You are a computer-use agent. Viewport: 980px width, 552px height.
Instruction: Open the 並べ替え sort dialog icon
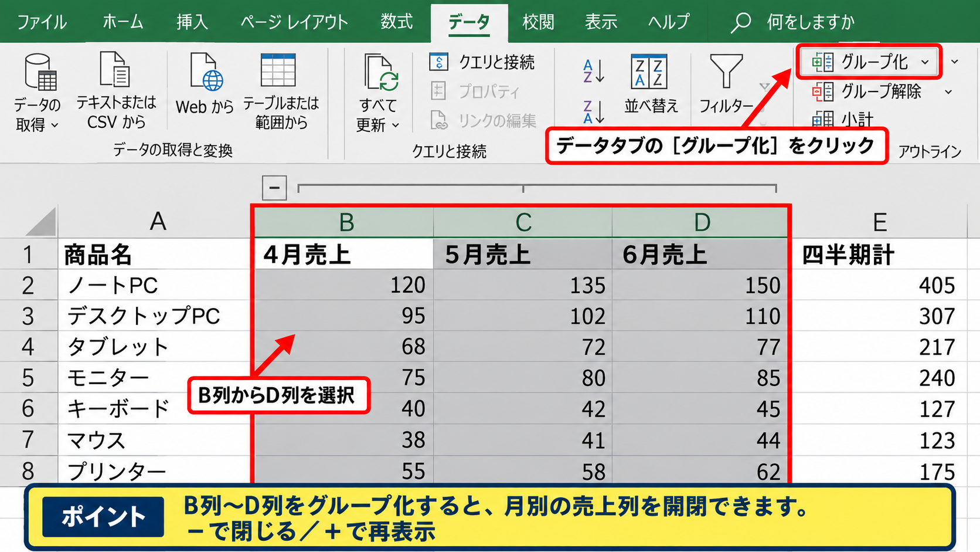(x=649, y=72)
